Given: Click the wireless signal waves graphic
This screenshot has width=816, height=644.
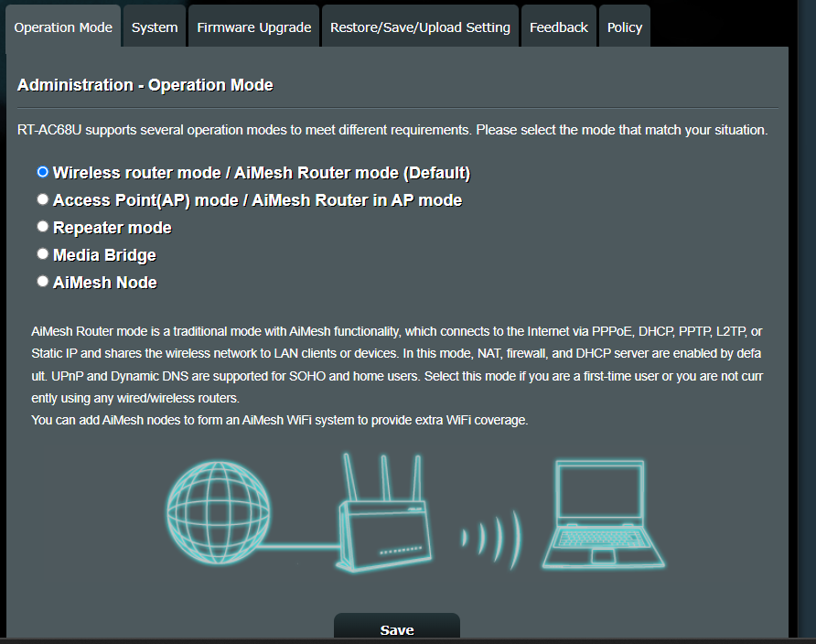Looking at the screenshot, I should [x=491, y=540].
